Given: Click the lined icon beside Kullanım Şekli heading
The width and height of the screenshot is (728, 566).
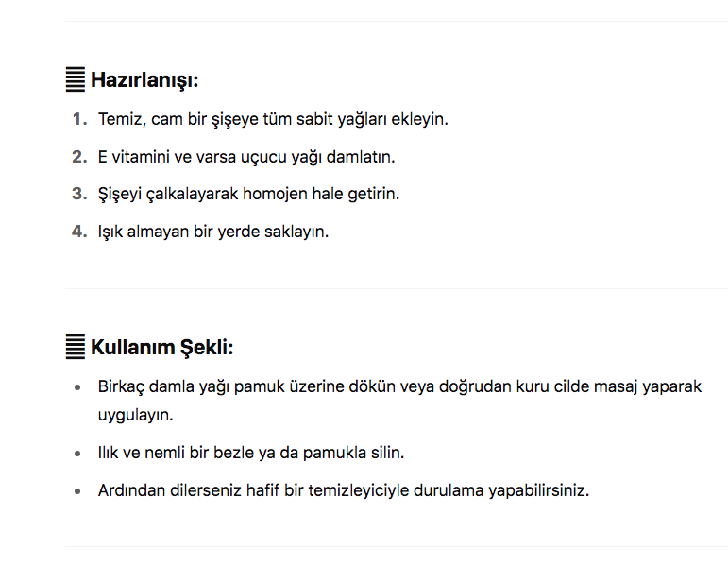Looking at the screenshot, I should click(76, 347).
